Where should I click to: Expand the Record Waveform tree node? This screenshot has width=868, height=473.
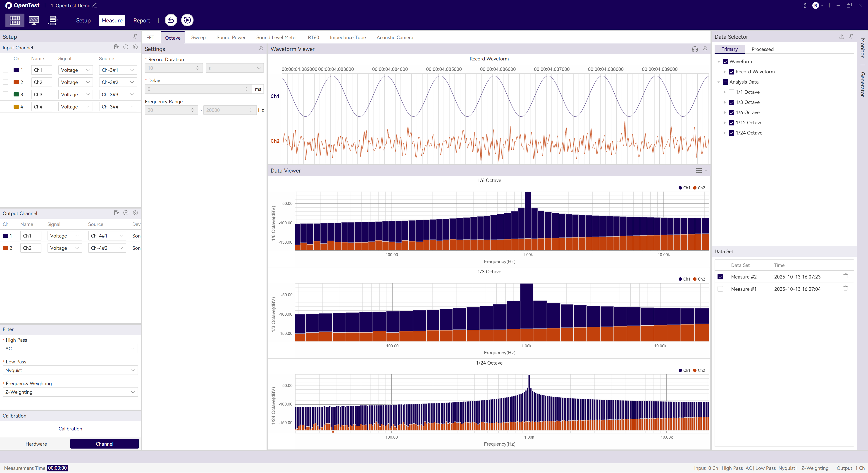[x=725, y=72]
